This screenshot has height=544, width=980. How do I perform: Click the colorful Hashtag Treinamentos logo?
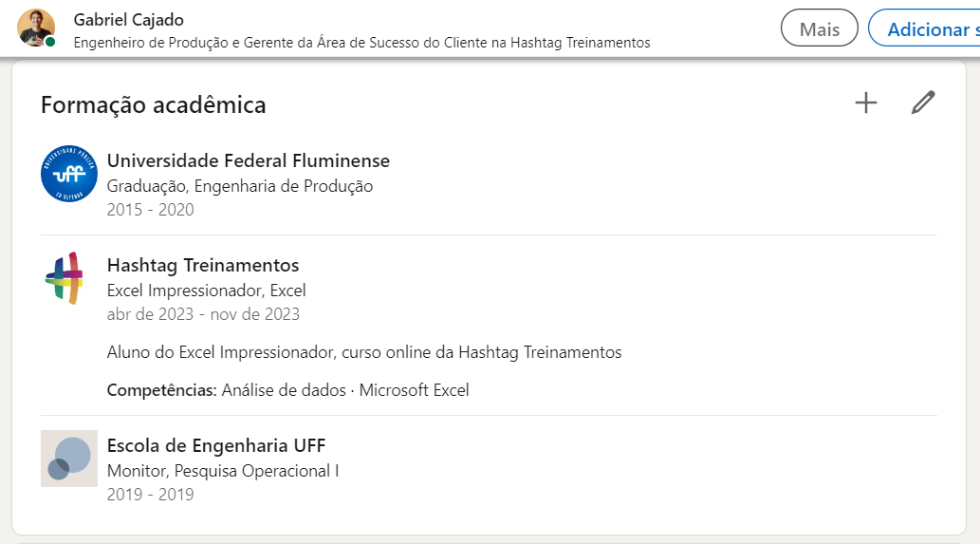click(x=65, y=278)
